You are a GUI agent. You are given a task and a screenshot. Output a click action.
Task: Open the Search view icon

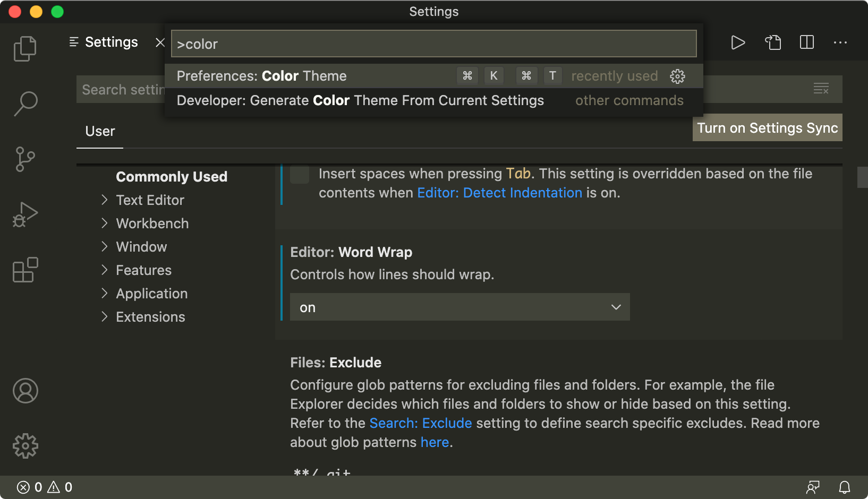(25, 104)
